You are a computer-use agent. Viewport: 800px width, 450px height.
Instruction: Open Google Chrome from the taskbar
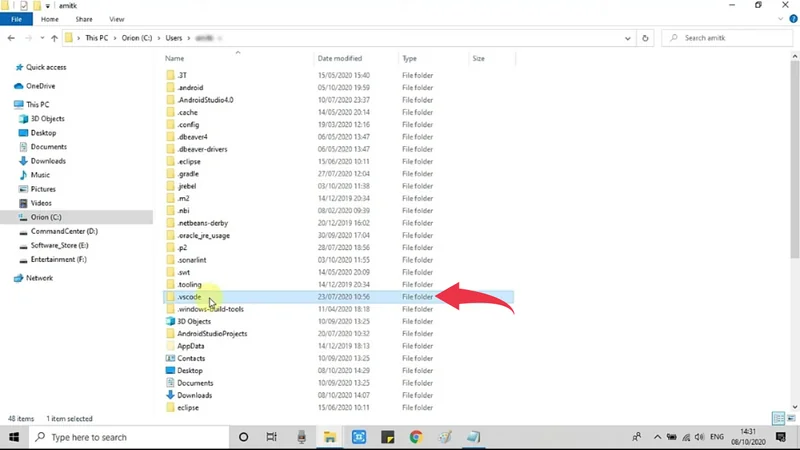point(416,437)
